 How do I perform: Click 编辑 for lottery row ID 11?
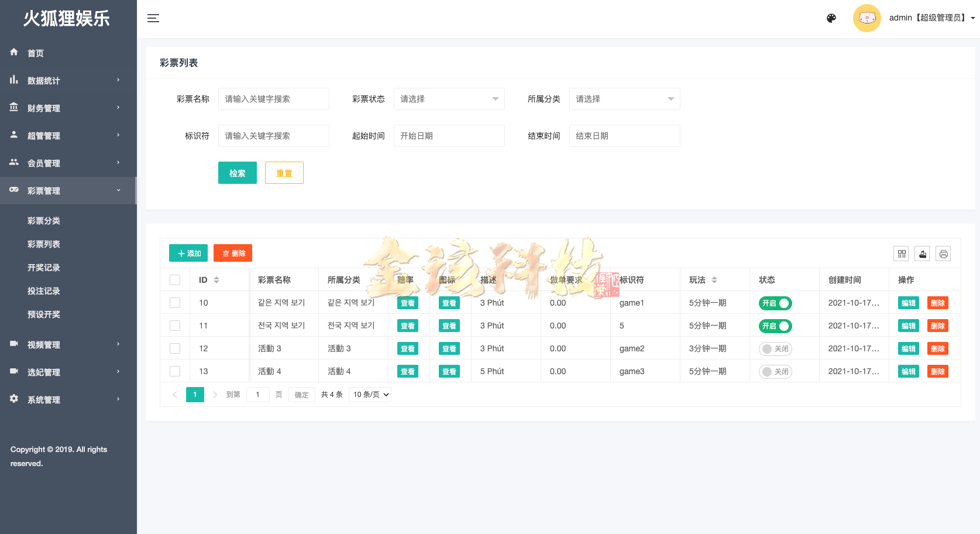908,326
